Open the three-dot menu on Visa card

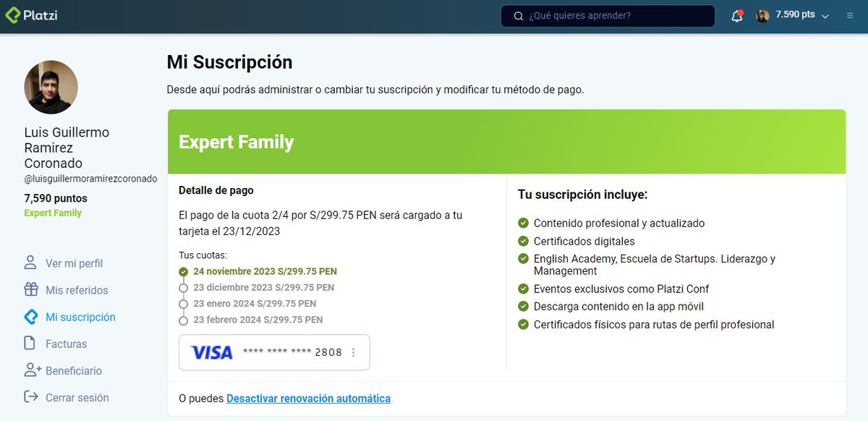pos(354,352)
